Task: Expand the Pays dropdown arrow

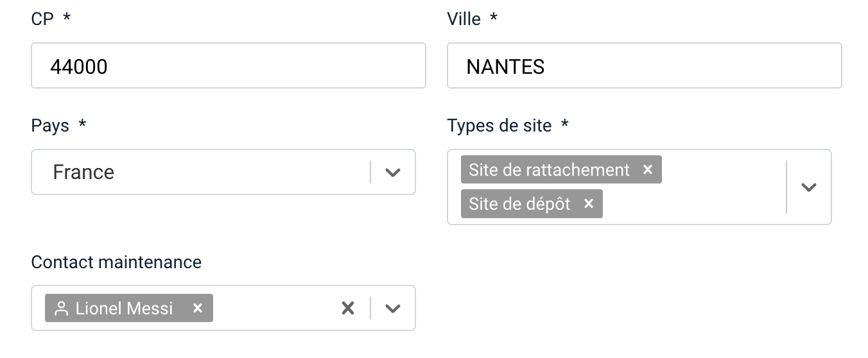Action: point(393,172)
